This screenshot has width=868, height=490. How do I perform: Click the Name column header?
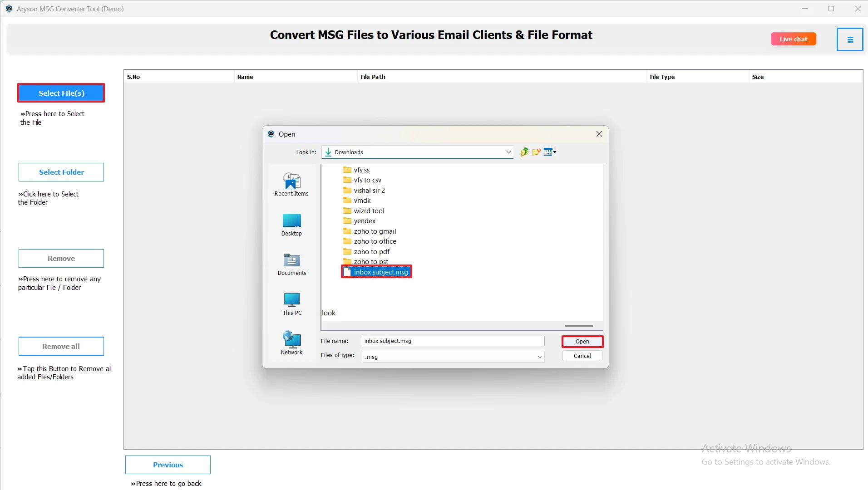click(x=296, y=77)
